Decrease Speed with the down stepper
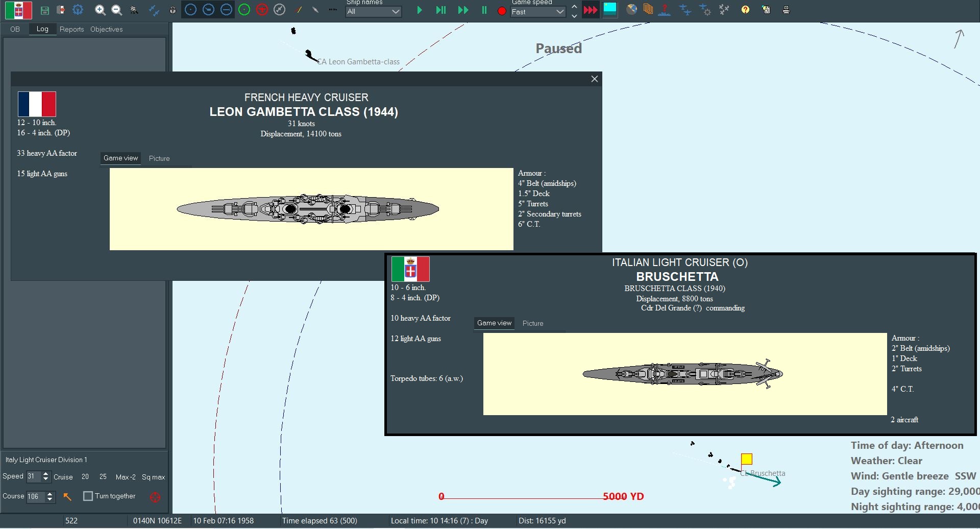Image resolution: width=980 pixels, height=529 pixels. [46, 479]
